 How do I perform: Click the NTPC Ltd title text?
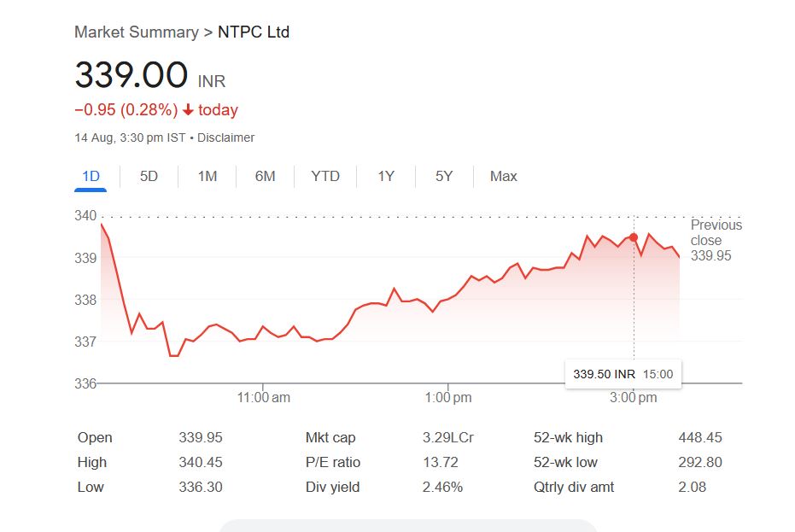point(254,32)
